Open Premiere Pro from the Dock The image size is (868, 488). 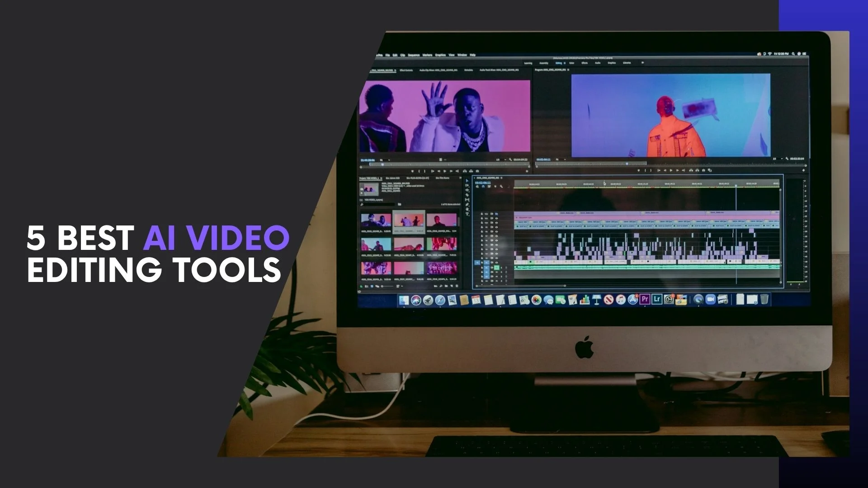pos(645,299)
